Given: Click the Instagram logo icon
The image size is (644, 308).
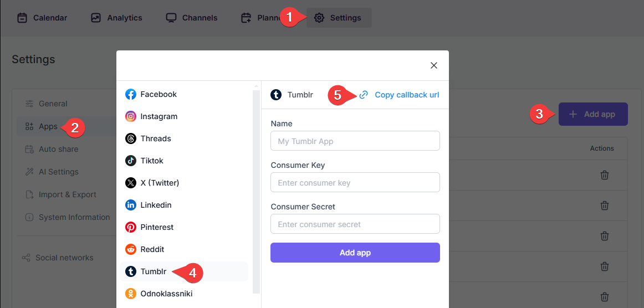Looking at the screenshot, I should point(131,117).
